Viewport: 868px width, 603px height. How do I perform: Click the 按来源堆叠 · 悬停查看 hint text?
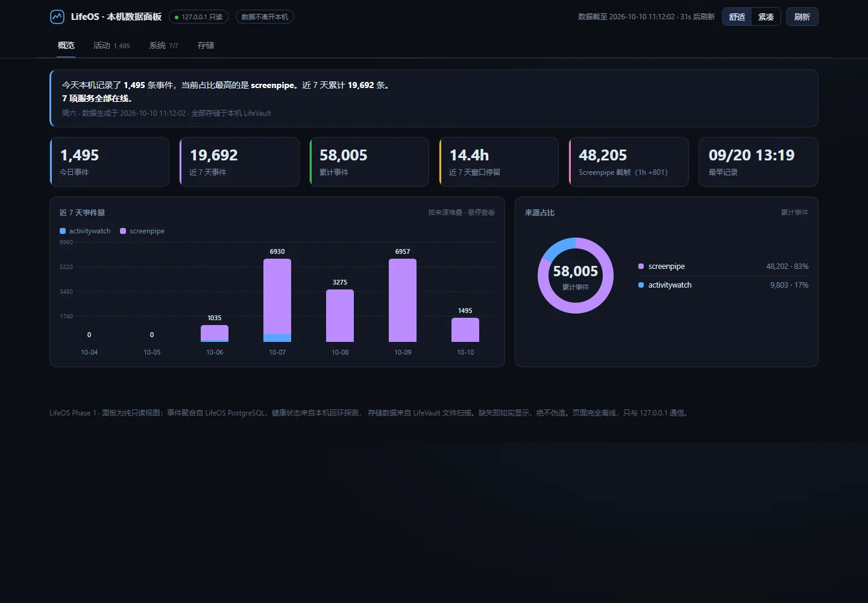coord(461,212)
